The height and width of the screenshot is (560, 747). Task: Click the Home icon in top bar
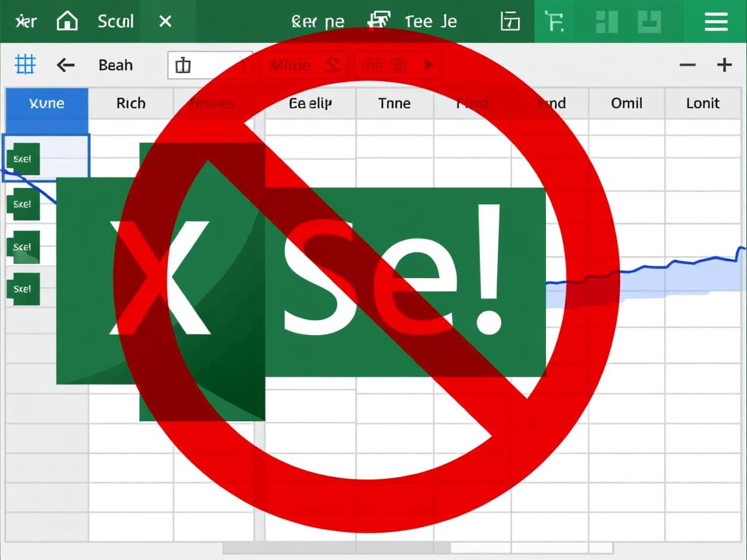[67, 21]
